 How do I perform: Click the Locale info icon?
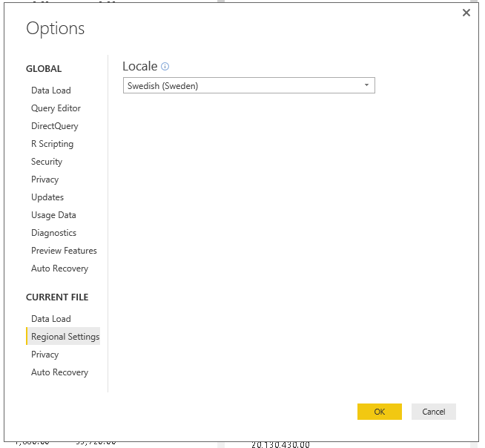coord(165,67)
